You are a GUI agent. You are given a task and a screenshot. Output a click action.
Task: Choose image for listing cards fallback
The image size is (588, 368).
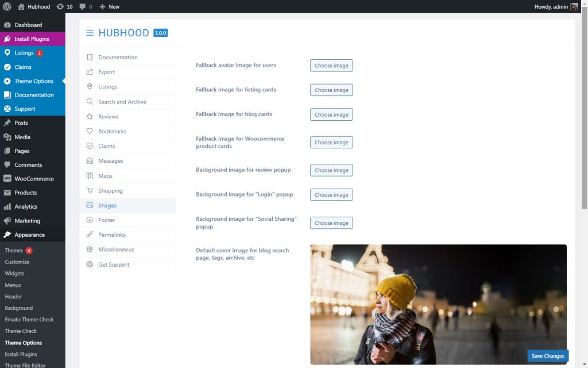pos(331,90)
